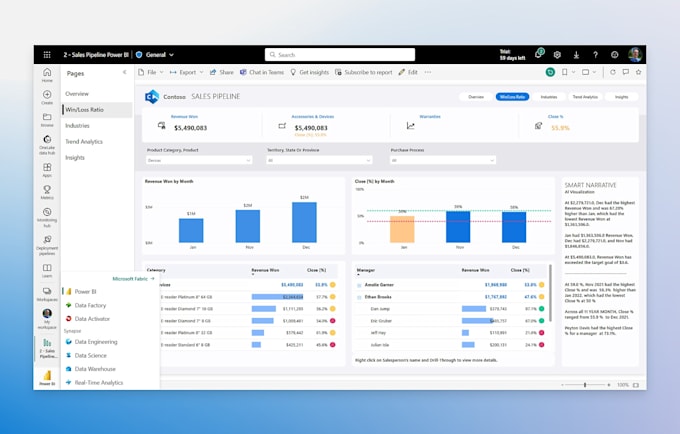The width and height of the screenshot is (680, 434).
Task: Collapse the Ethan Brooks manager row
Action: coord(359,297)
